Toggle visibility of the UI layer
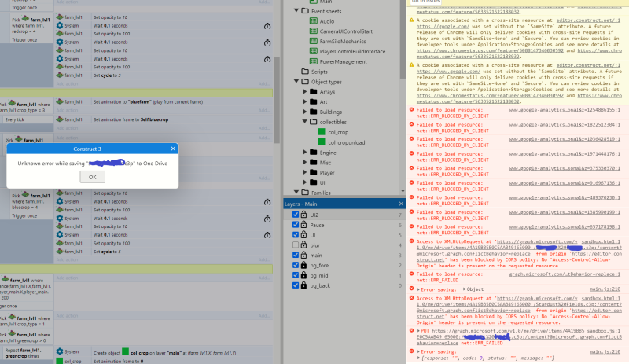 click(296, 235)
